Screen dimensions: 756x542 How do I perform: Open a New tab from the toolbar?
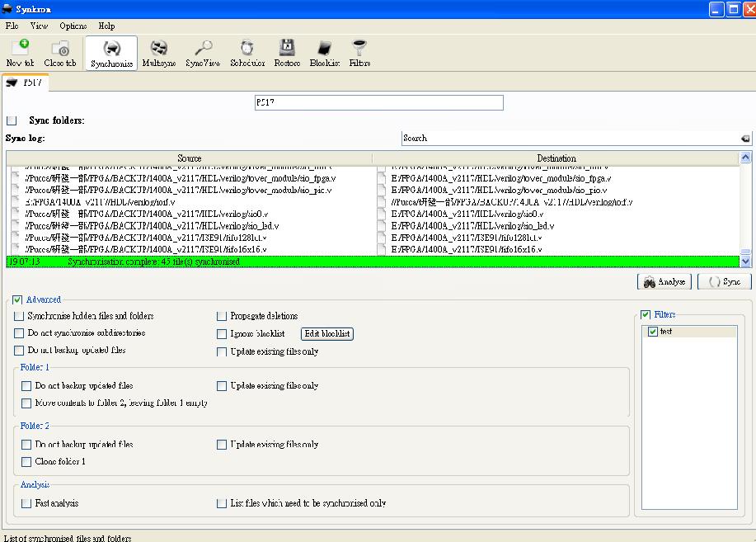pos(21,53)
